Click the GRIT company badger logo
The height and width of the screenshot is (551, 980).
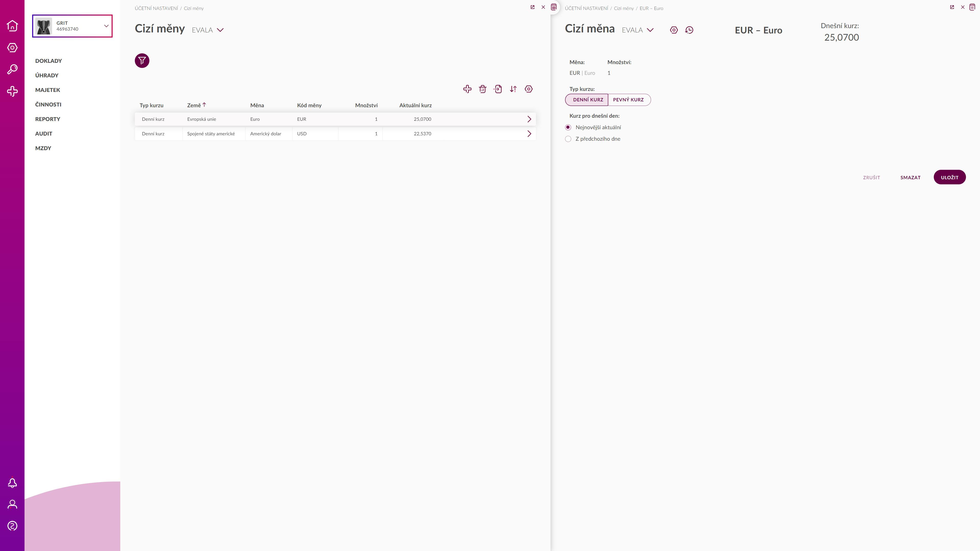(44, 26)
